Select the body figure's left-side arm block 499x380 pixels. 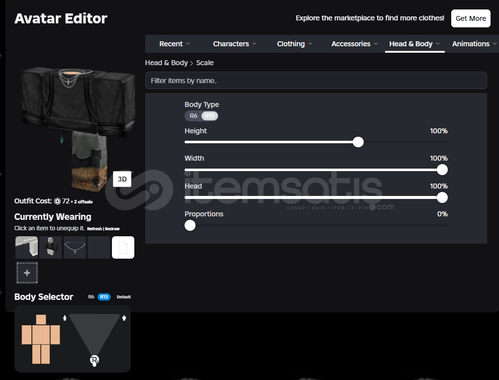pyautogui.click(x=26, y=335)
